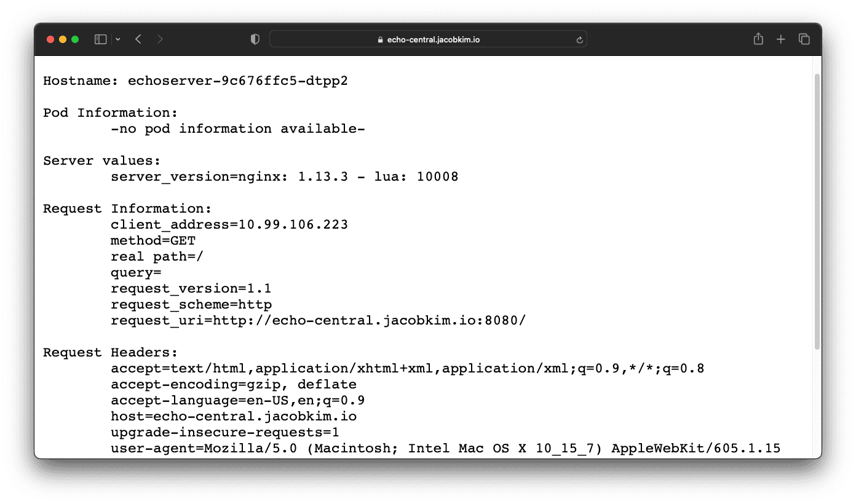Click the request_uri URL in the page
The image size is (856, 504).
(x=317, y=320)
